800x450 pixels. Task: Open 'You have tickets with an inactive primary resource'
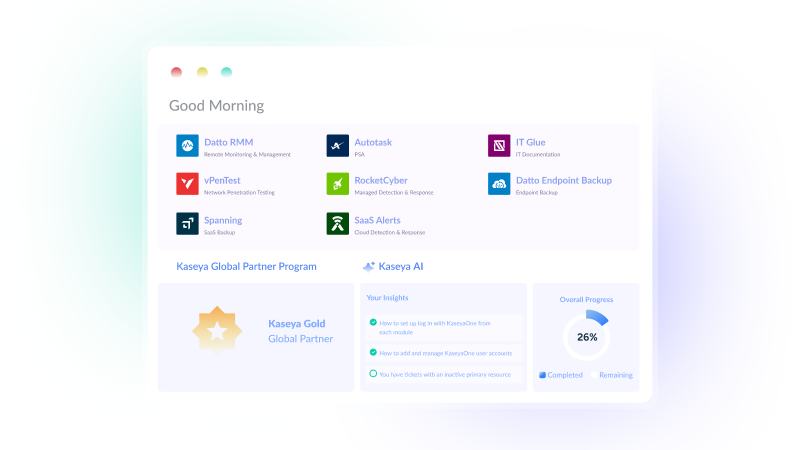click(445, 374)
